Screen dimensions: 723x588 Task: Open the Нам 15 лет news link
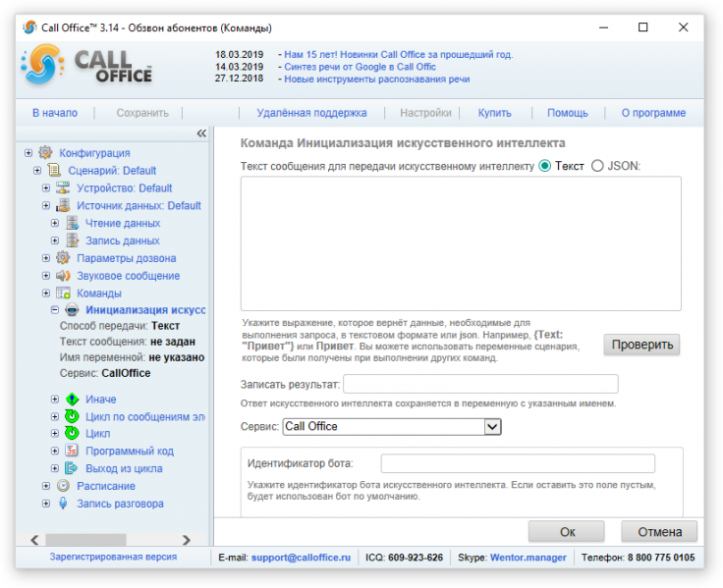pos(399,54)
